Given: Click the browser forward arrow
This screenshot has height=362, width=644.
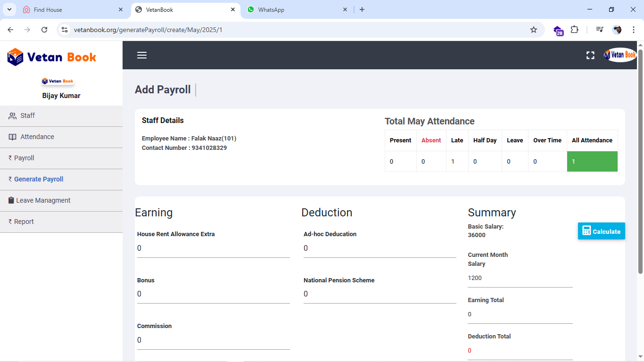Looking at the screenshot, I should click(x=27, y=30).
